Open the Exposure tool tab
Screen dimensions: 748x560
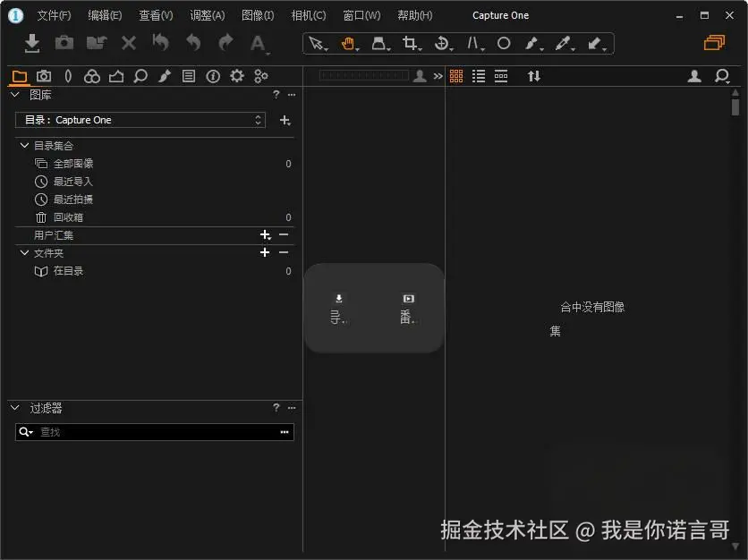116,76
